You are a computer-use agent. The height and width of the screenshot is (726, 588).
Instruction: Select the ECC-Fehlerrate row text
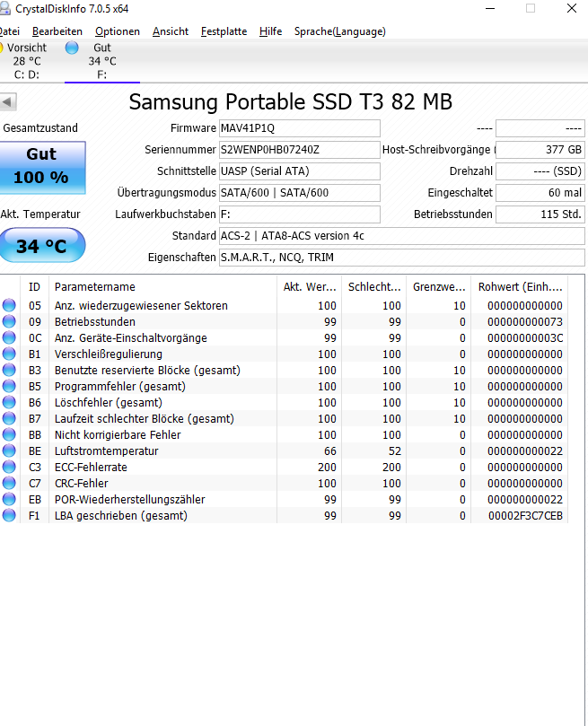coord(91,468)
